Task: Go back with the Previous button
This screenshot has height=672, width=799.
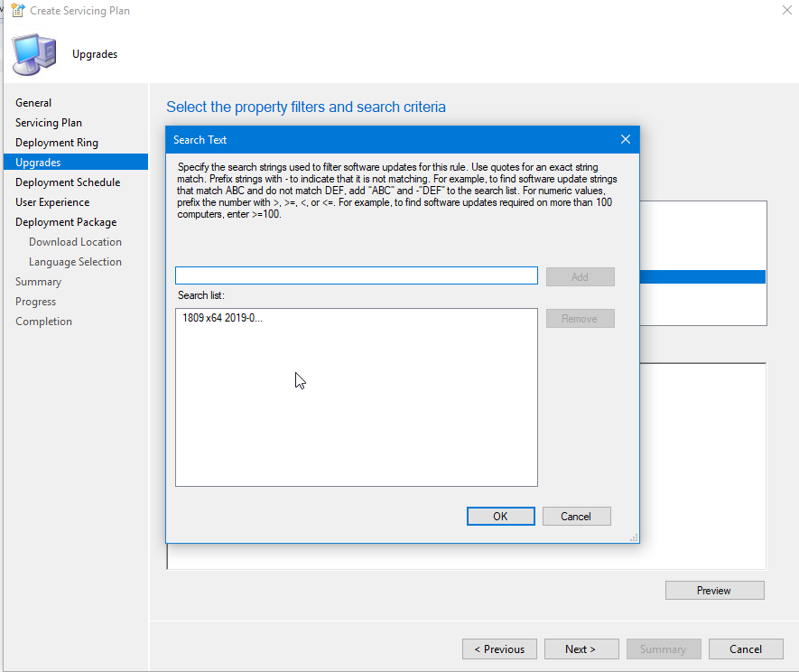Action: [499, 649]
